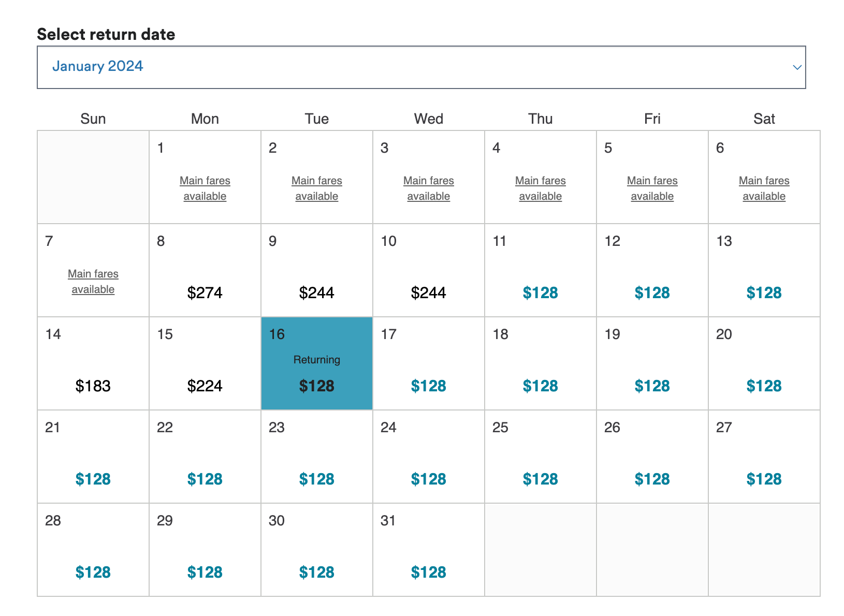Select January 27 Saturday fare
This screenshot has width=844, height=616.
tap(764, 479)
